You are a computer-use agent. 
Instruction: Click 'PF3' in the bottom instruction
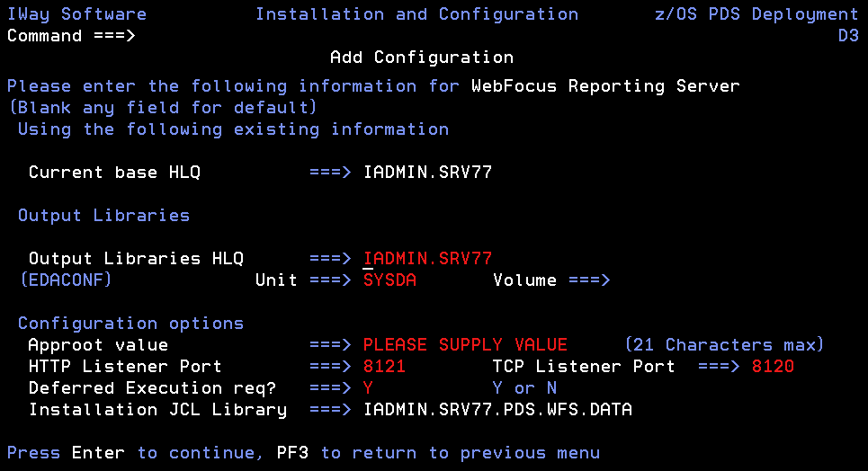coord(292,453)
